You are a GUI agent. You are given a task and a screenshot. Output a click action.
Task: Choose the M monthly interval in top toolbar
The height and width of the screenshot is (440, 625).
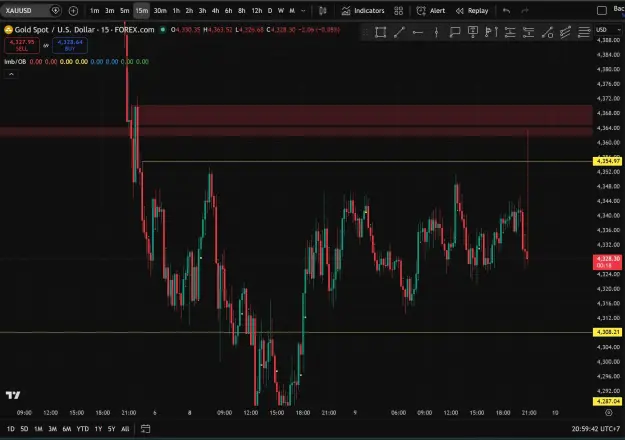coord(292,11)
